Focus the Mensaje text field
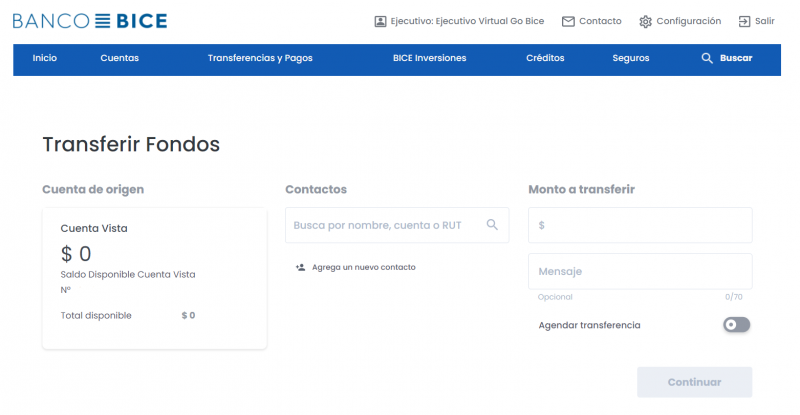Viewport: 800px width, 415px height. [640, 272]
